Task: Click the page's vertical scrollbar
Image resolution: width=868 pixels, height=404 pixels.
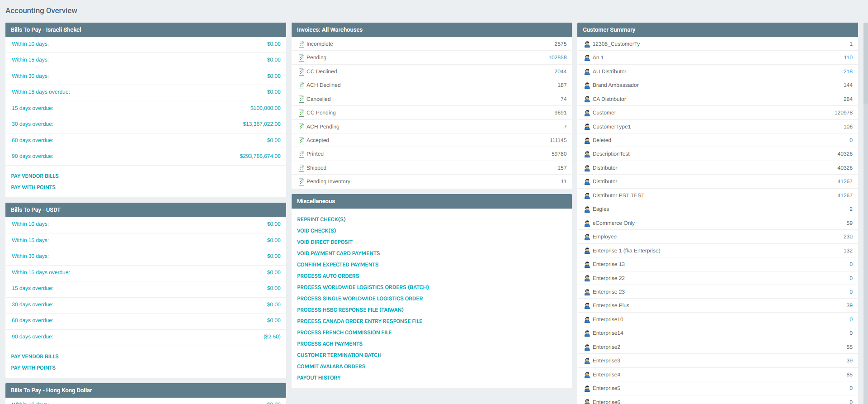Action: pos(865,63)
